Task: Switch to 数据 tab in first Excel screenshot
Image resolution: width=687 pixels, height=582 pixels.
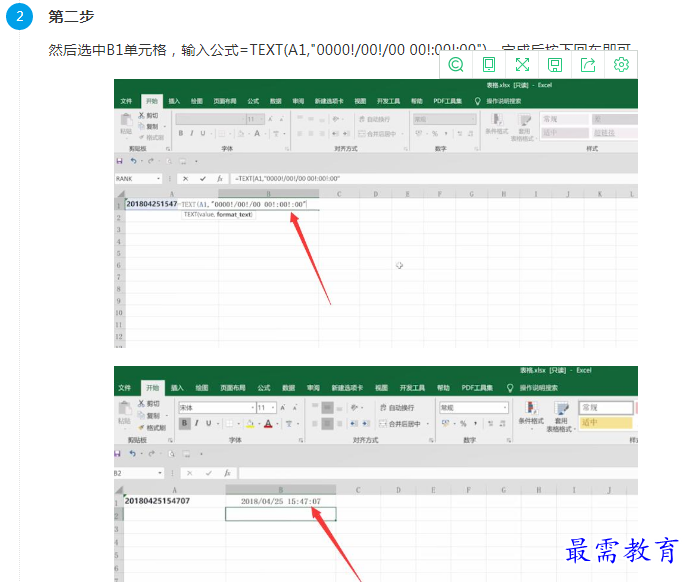Action: tap(276, 101)
